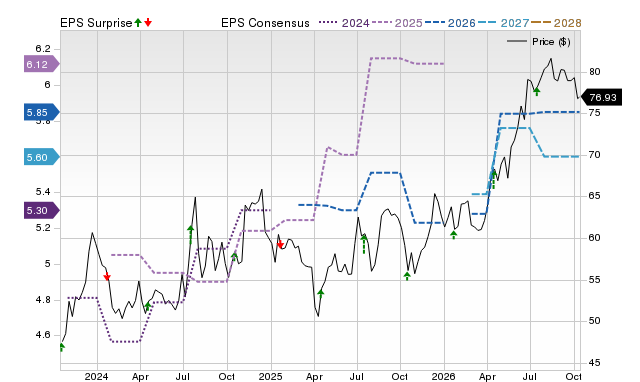640x382 pixels.
Task: Select the 76.93 black price tag
Action: [601, 97]
